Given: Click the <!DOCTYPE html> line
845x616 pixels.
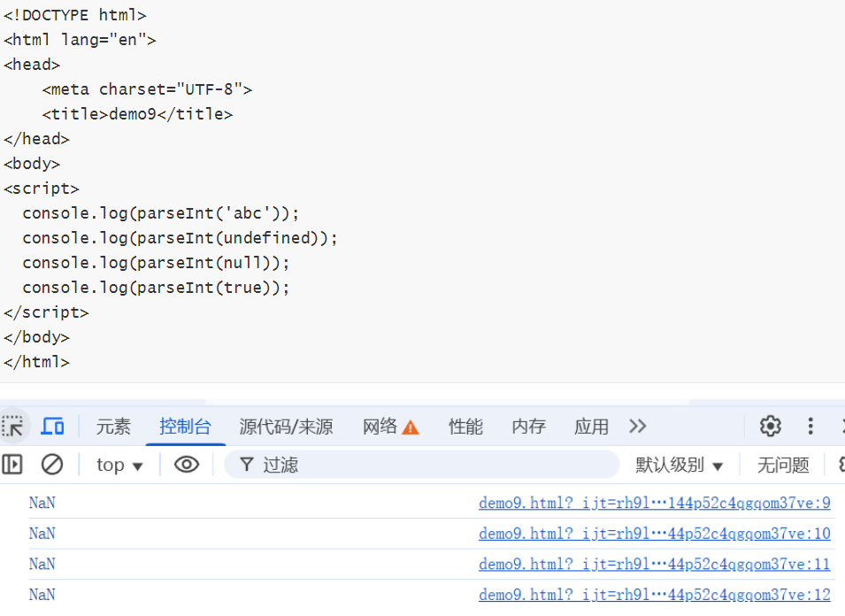Looking at the screenshot, I should tap(75, 15).
